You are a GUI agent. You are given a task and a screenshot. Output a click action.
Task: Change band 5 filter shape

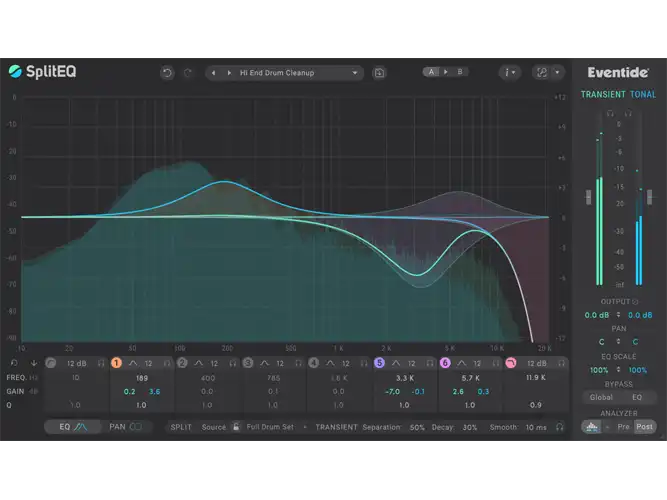(x=396, y=363)
